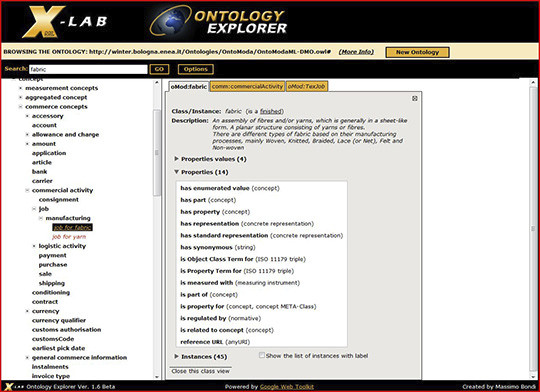540x392 pixels.
Task: Click the 'has representation' property
Action: coord(210,224)
